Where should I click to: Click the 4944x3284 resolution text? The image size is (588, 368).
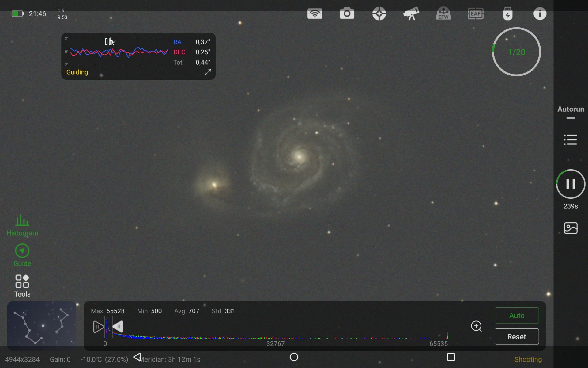pos(22,359)
